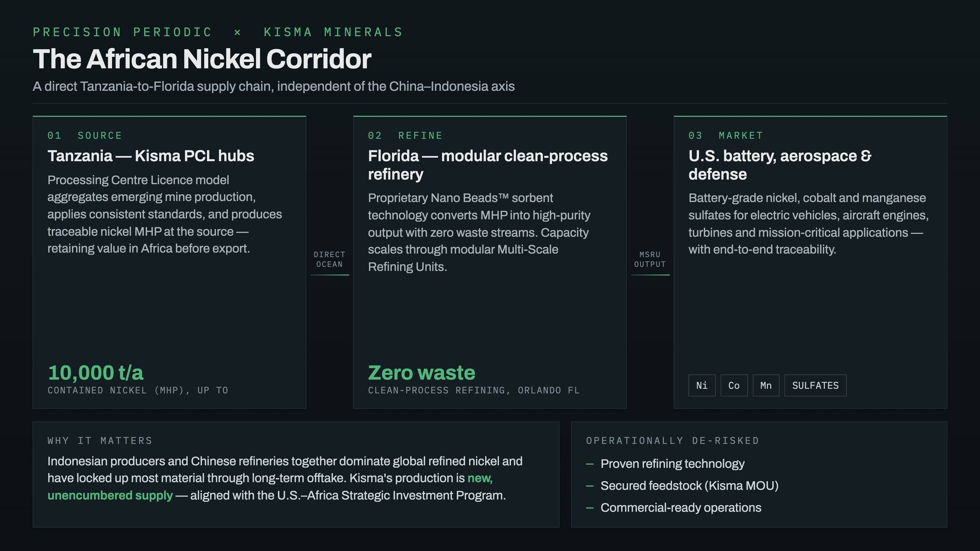Viewport: 980px width, 551px height.
Task: Click the Florida modular clean-process refinery heading
Action: coord(488,165)
